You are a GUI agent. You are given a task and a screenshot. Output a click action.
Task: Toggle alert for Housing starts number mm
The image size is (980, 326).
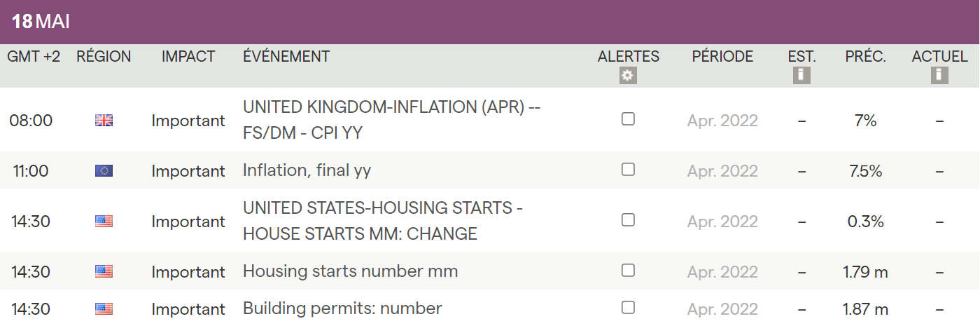pyautogui.click(x=628, y=270)
